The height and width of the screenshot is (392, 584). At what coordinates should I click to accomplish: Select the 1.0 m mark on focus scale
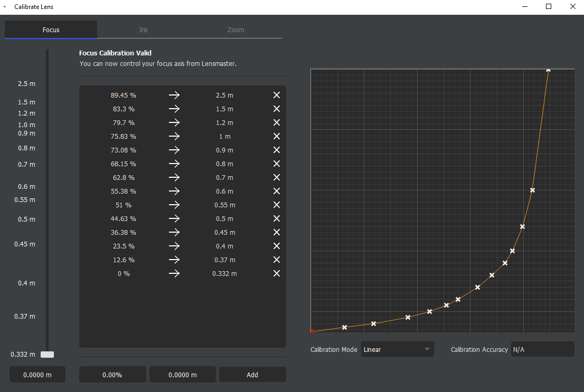click(26, 125)
